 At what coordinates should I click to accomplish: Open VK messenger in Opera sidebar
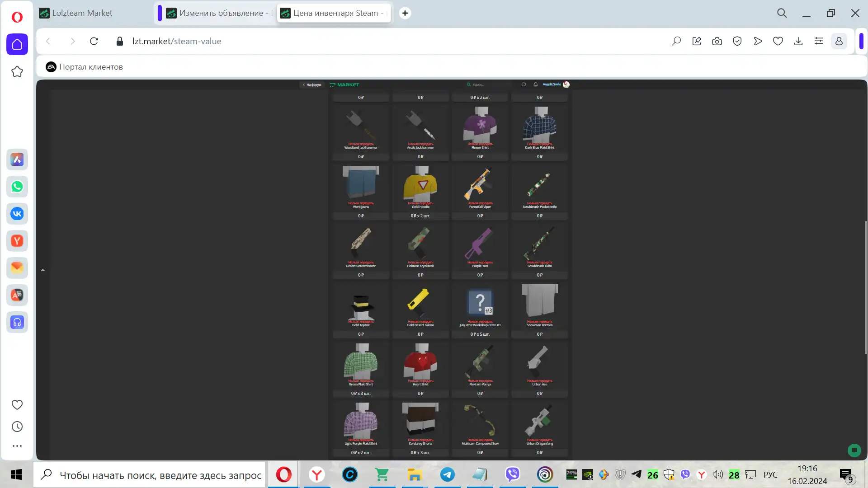[x=17, y=214]
